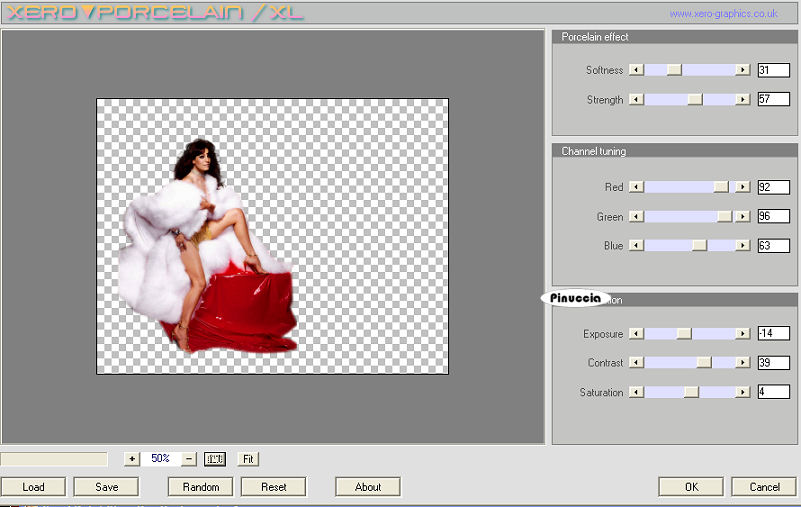Click the Contrast value input field

click(x=773, y=363)
